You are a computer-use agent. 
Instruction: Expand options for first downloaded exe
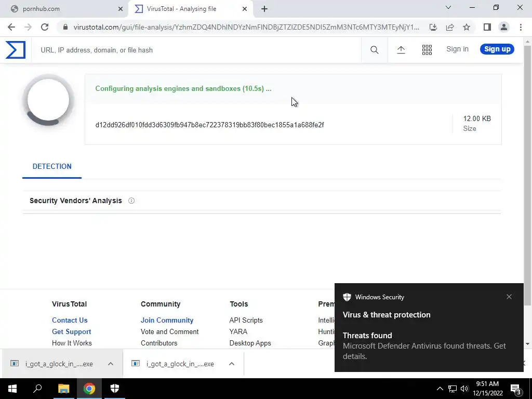point(111,364)
